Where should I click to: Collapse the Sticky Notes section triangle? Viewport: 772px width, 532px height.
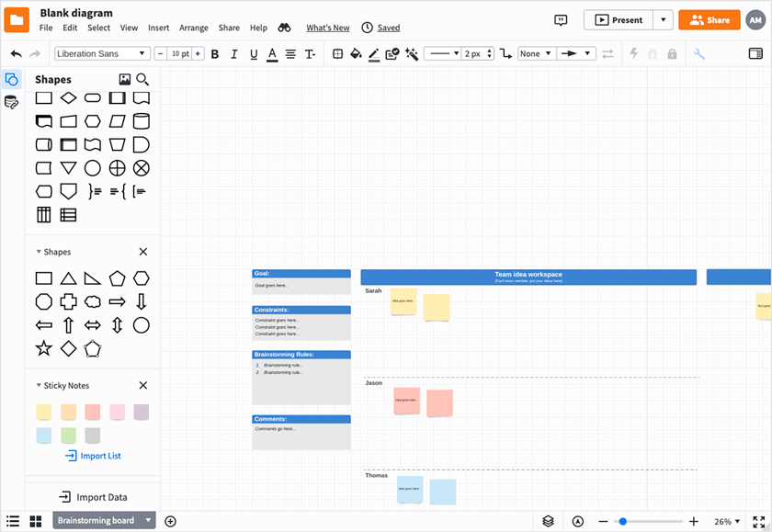pos(39,385)
